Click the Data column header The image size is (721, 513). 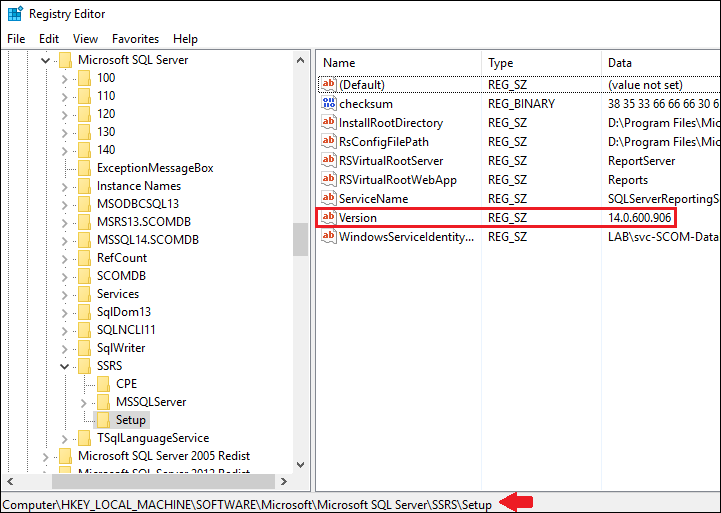661,63
